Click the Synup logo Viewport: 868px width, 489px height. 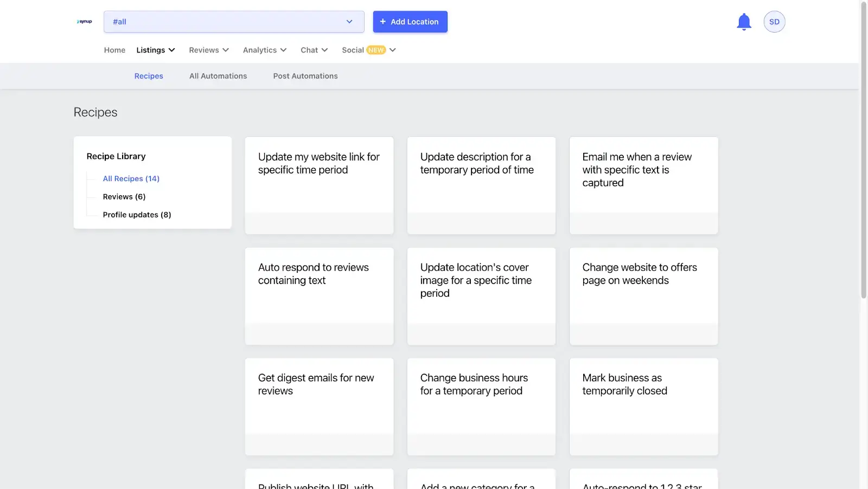click(85, 22)
